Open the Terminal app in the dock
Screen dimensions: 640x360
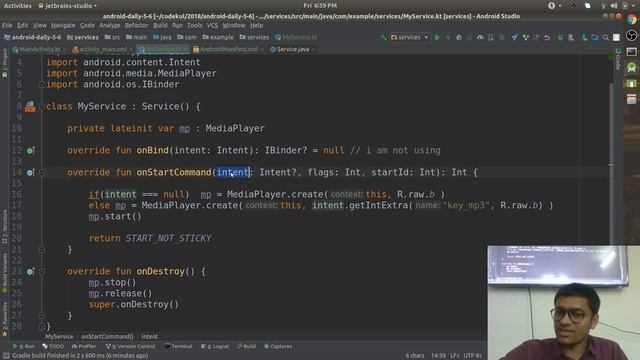point(631,51)
